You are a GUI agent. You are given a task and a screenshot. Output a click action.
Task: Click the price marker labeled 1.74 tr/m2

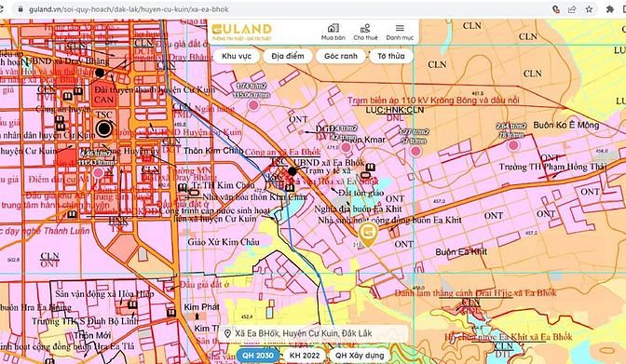click(x=253, y=105)
